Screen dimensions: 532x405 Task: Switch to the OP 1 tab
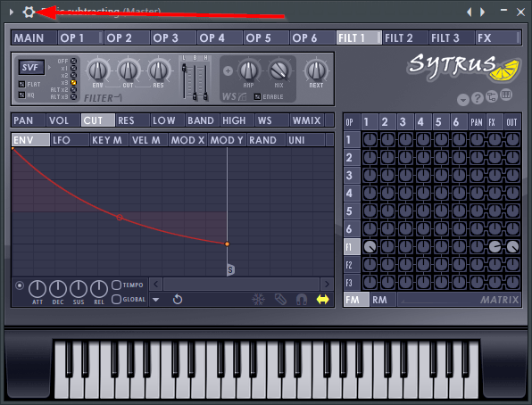(80, 37)
